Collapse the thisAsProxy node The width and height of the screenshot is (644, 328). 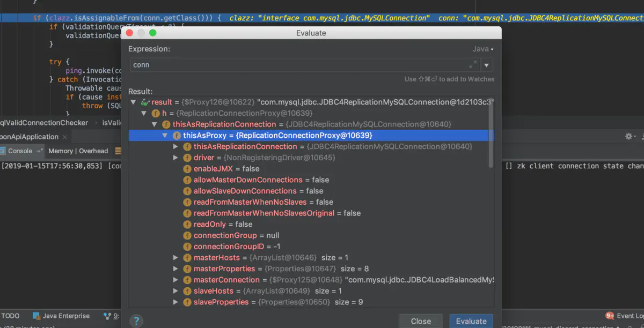point(166,136)
